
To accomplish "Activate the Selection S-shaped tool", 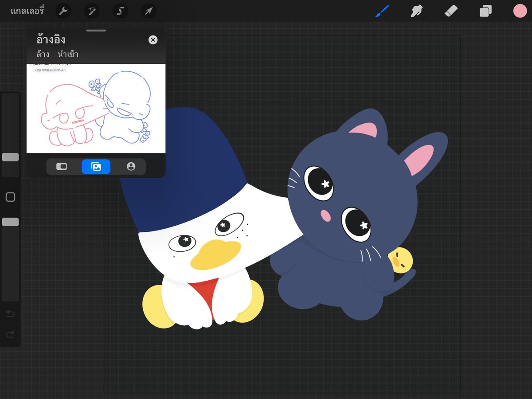I will pos(120,11).
